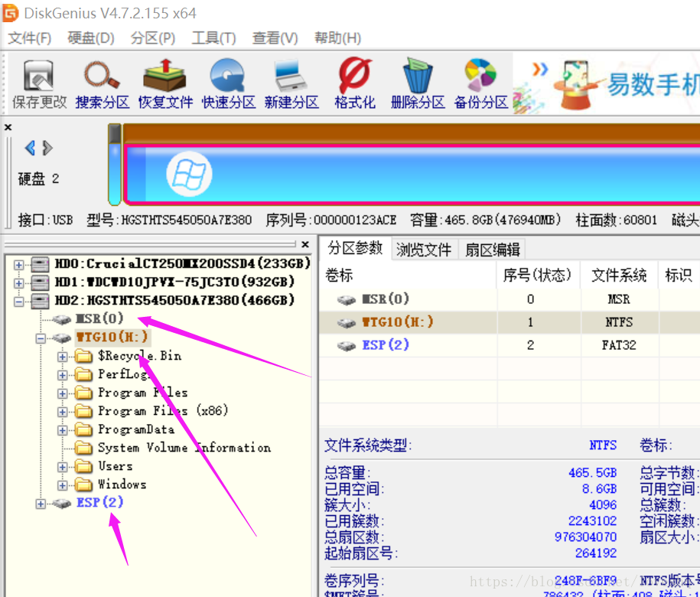Click Delete Partition (删除分区) trash icon
Image resolution: width=700 pixels, height=597 pixels.
coord(418,84)
